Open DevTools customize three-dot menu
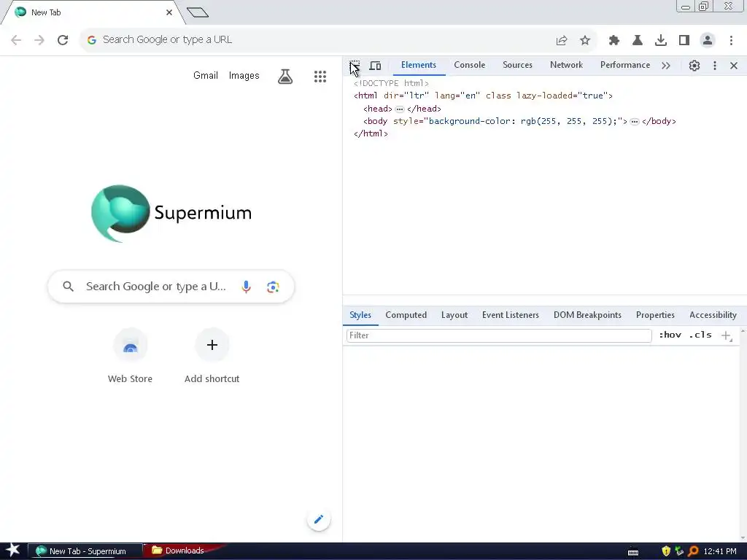The width and height of the screenshot is (747, 560). coord(715,66)
